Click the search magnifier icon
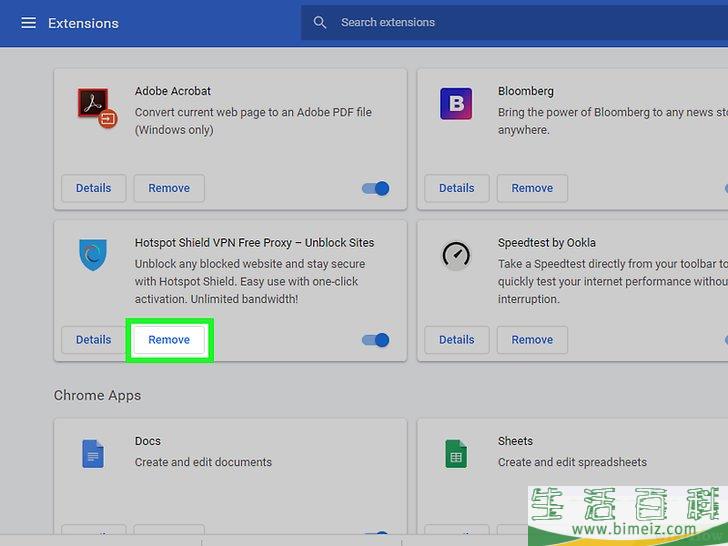The width and height of the screenshot is (728, 546). pyautogui.click(x=319, y=22)
